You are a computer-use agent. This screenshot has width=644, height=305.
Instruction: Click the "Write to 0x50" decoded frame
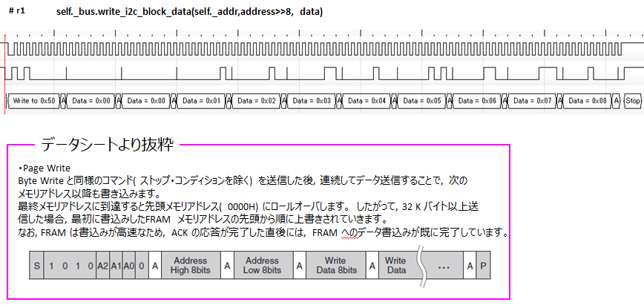click(x=33, y=101)
